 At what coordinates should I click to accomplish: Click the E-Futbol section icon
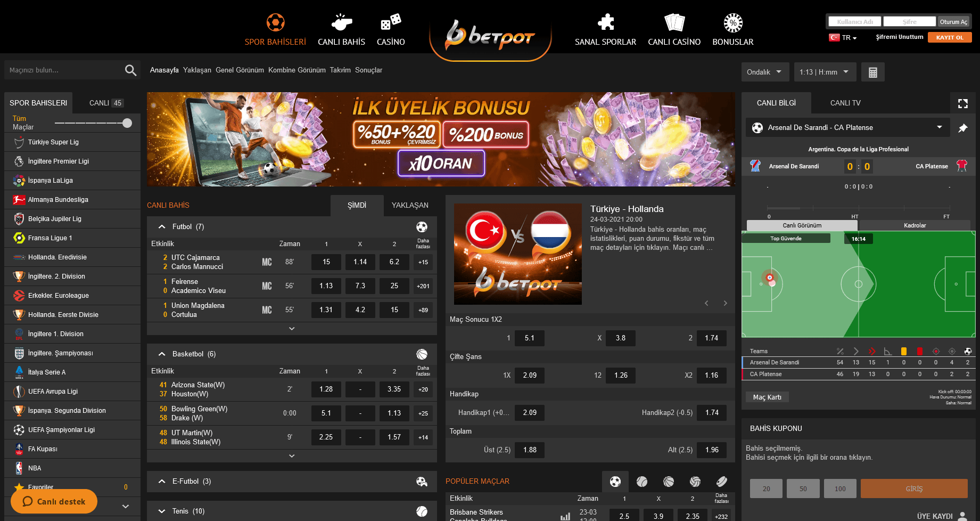click(422, 482)
